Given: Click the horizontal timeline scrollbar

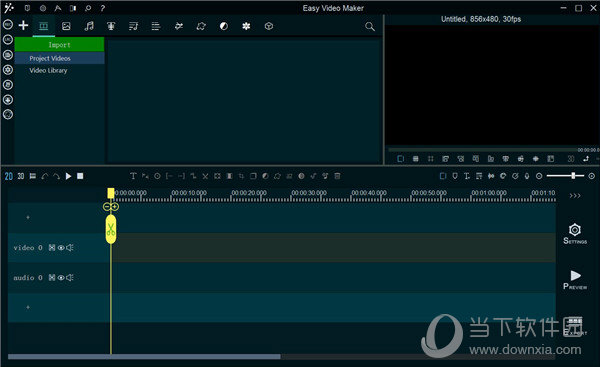Looking at the screenshot, I should click(144, 357).
